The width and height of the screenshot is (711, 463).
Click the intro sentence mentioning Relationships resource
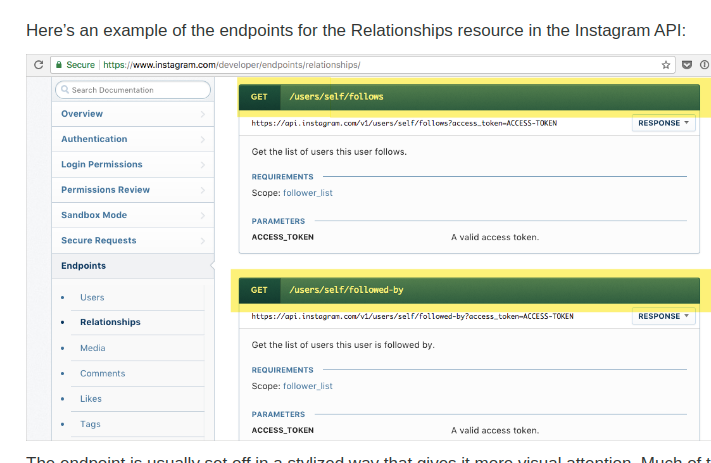click(356, 30)
